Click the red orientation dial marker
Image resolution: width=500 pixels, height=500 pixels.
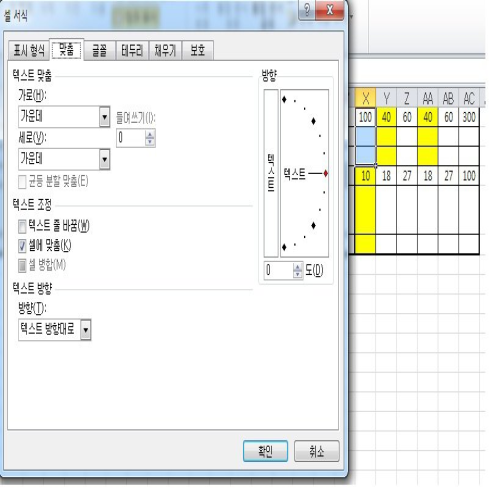coord(326,173)
